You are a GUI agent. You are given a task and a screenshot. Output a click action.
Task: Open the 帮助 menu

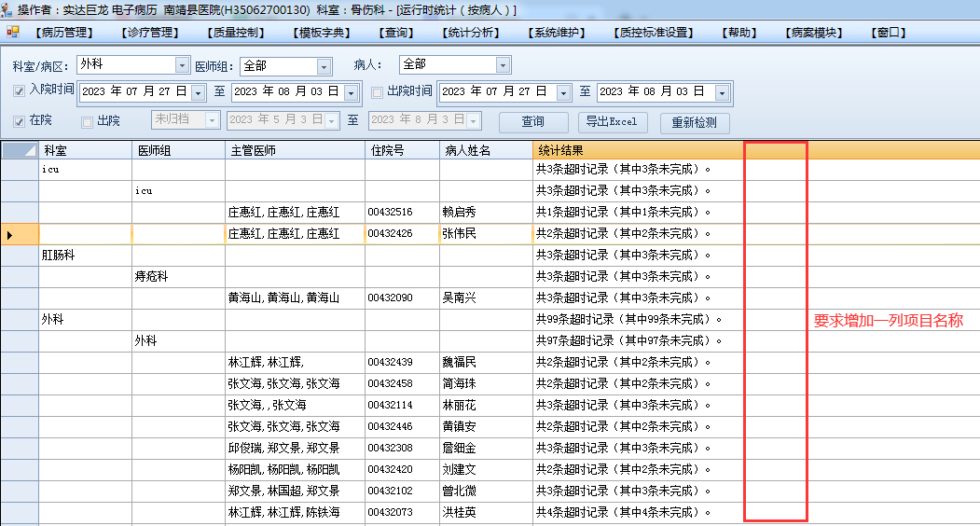(x=739, y=33)
